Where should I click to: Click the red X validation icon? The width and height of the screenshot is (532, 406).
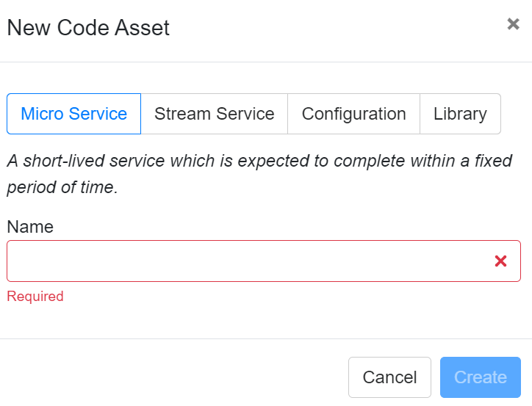coord(501,261)
